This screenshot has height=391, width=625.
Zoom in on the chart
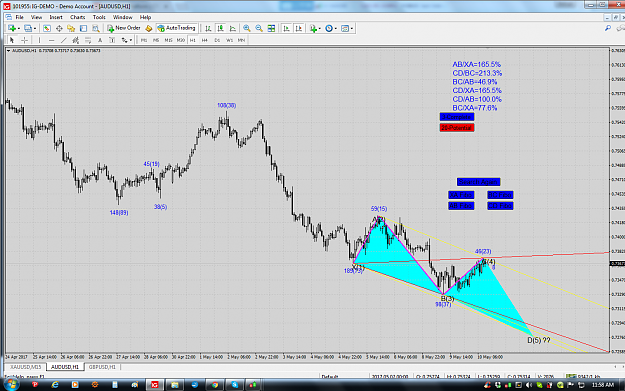tap(247, 28)
